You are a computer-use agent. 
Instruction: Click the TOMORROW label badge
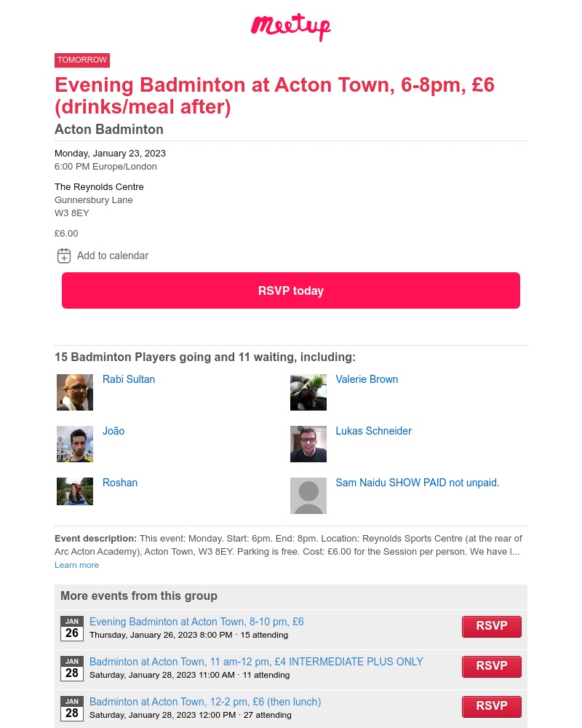[82, 60]
